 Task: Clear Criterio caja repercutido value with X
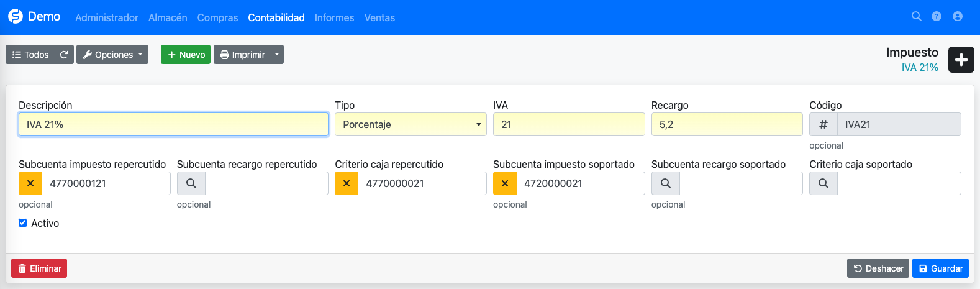347,183
